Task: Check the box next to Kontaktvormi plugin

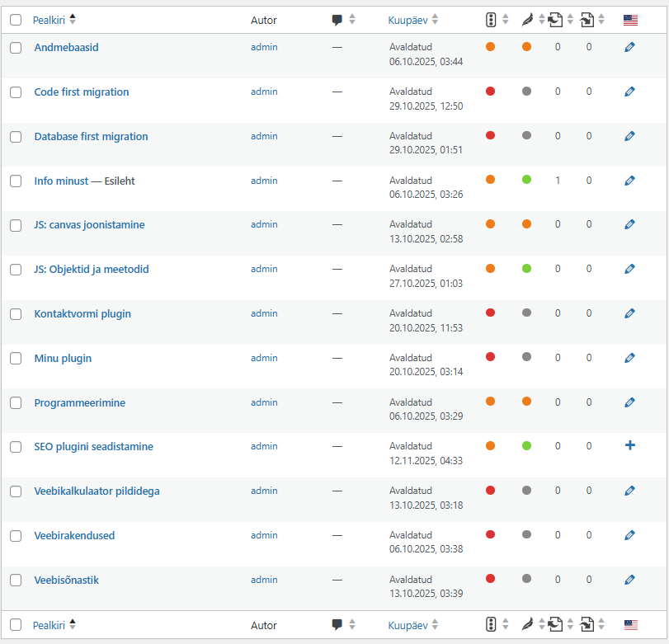Action: 16,314
